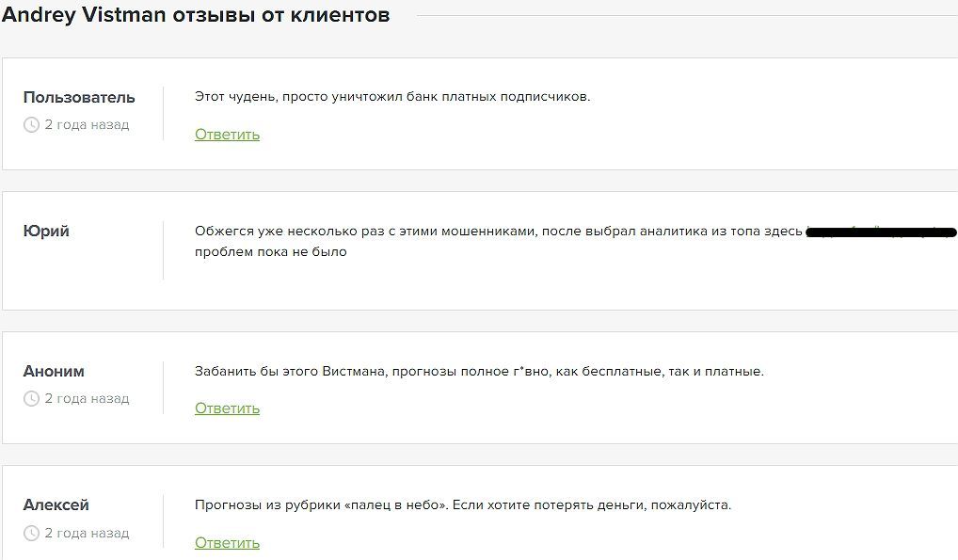The image size is (958, 560).
Task: Click the heading Andrey Vistman отзывы от клиентов
Action: (x=196, y=15)
